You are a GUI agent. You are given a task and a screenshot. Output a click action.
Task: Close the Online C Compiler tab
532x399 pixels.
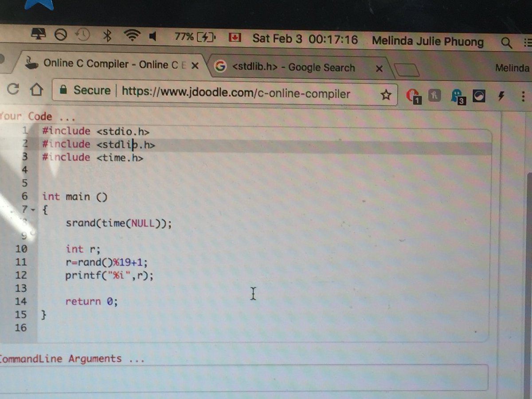(x=195, y=66)
